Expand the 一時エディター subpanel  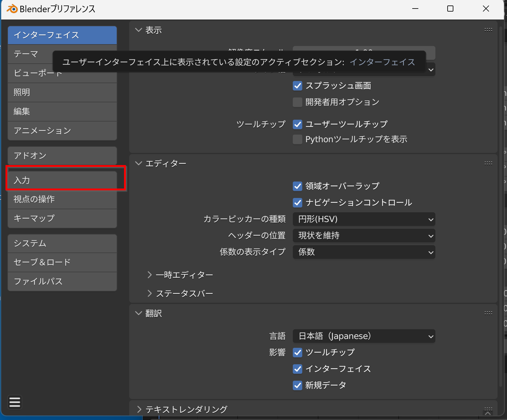(150, 275)
